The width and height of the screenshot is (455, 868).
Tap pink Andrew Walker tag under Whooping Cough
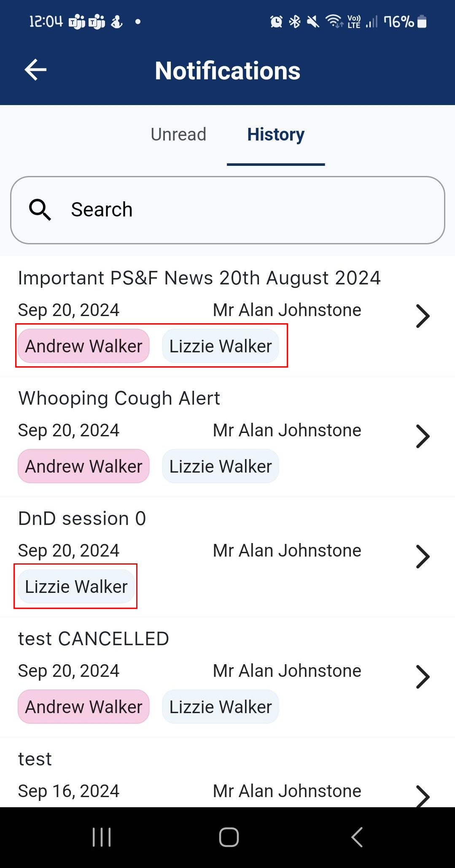pyautogui.click(x=83, y=466)
